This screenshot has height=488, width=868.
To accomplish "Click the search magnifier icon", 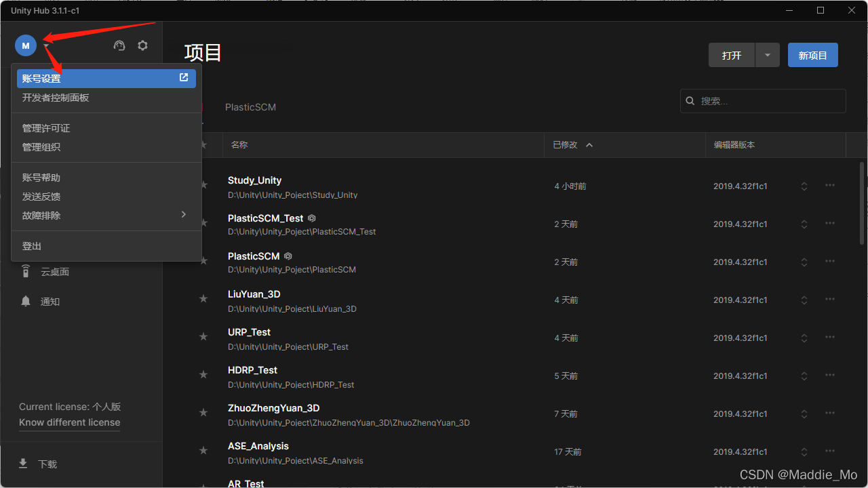I will (690, 101).
